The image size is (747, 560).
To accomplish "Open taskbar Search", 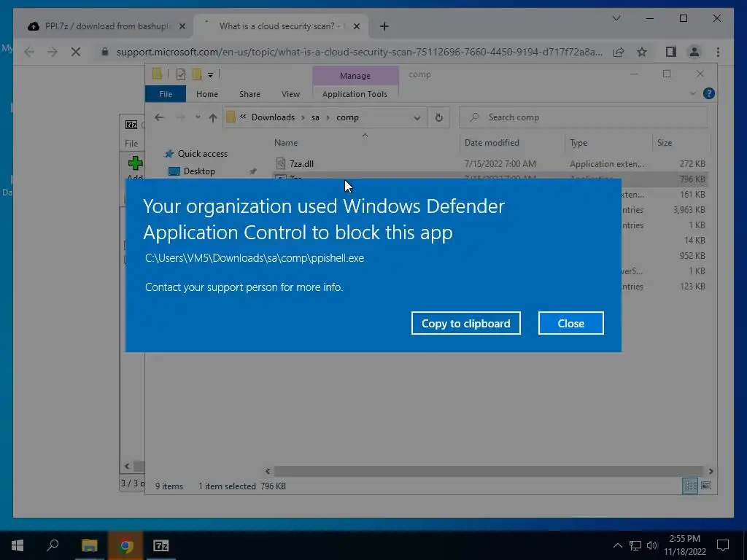I will coord(53,545).
